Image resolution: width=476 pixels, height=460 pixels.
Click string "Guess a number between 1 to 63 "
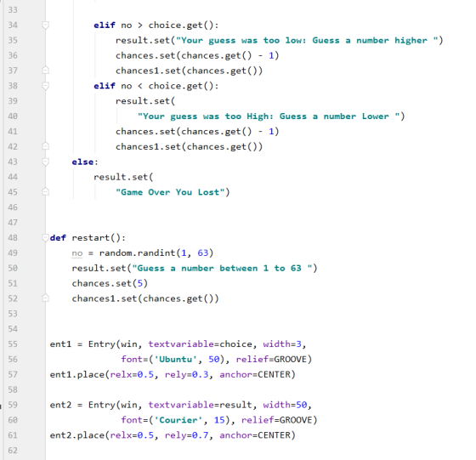(222, 268)
